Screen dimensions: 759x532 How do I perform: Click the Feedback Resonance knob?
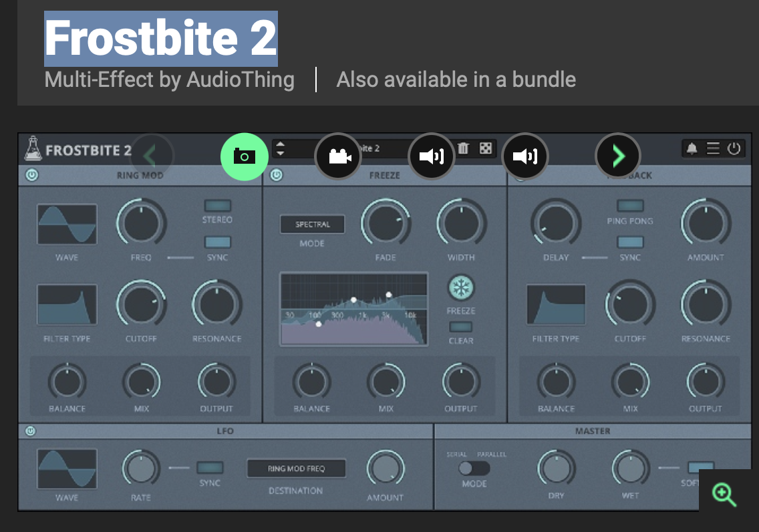[706, 305]
